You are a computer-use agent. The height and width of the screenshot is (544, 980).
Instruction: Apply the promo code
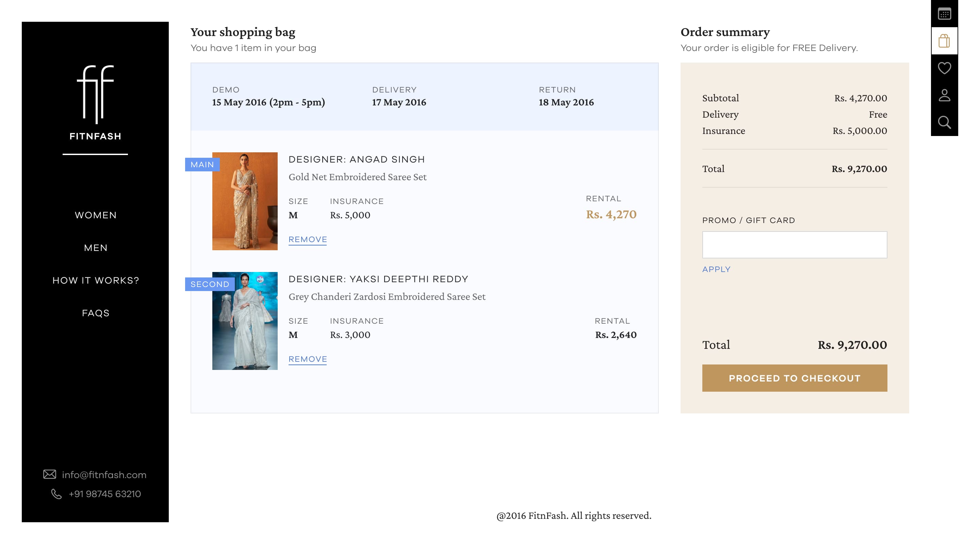[716, 269]
